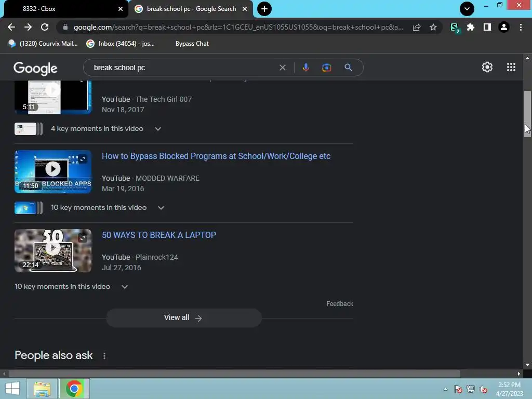
Task: Click the Chrome taskbar icon
Action: pos(74,389)
